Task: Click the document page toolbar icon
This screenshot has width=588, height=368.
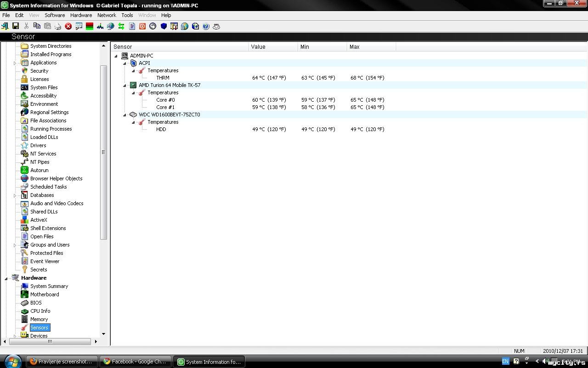Action: pos(132,26)
